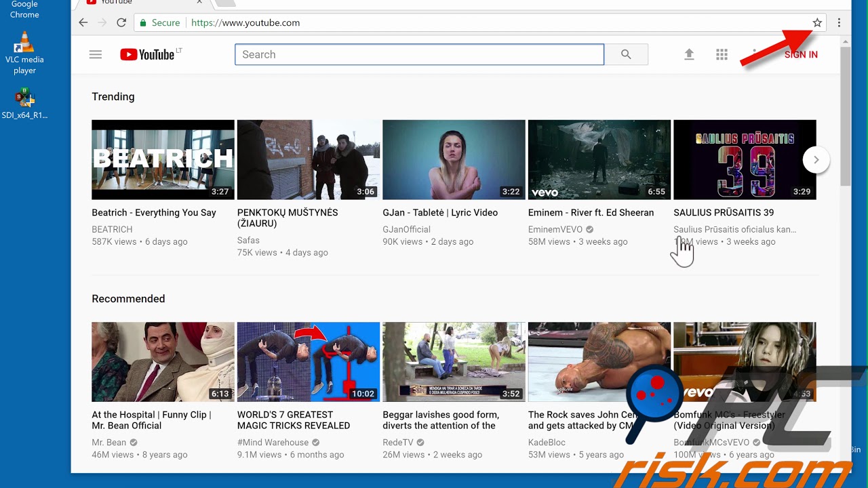Open #Mind Warehouse channel link
868x488 pixels.
(273, 443)
